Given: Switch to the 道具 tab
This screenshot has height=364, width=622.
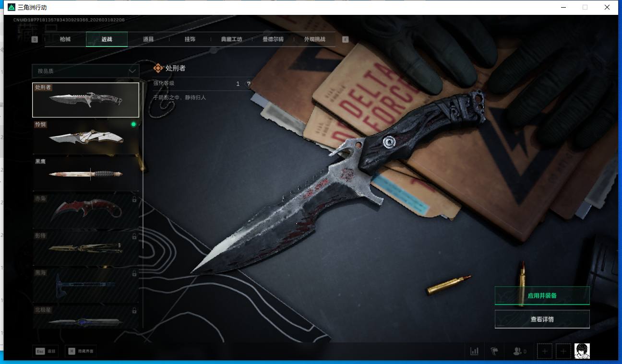Looking at the screenshot, I should click(x=148, y=39).
